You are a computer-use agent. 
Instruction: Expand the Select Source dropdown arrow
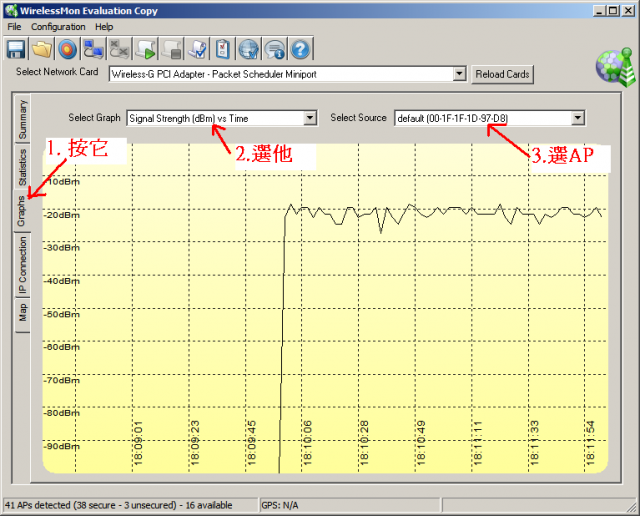point(577,118)
